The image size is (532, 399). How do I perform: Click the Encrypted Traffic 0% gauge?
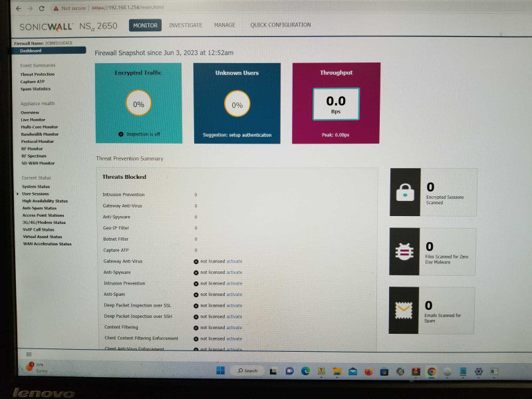tap(138, 103)
